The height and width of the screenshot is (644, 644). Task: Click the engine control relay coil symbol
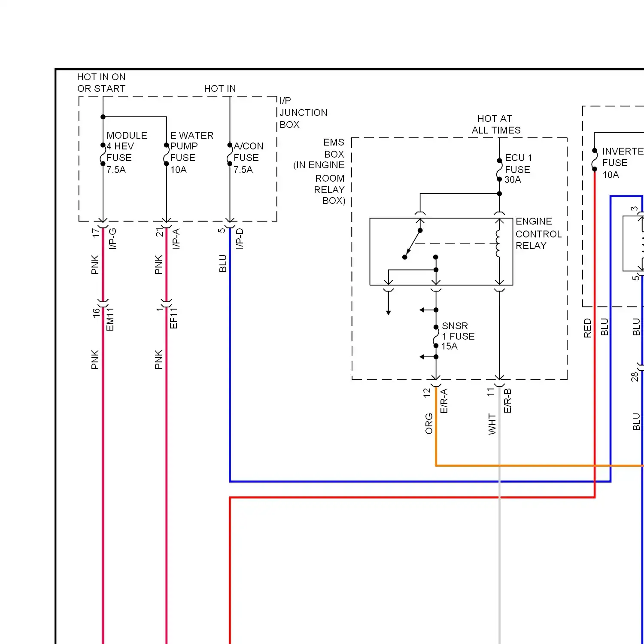pos(498,244)
